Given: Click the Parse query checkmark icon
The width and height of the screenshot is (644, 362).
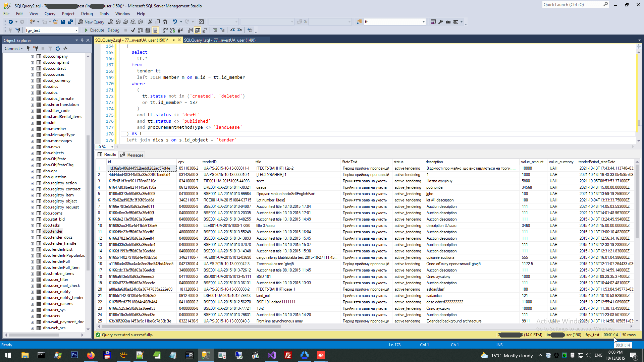Looking at the screenshot, I should pyautogui.click(x=133, y=30).
